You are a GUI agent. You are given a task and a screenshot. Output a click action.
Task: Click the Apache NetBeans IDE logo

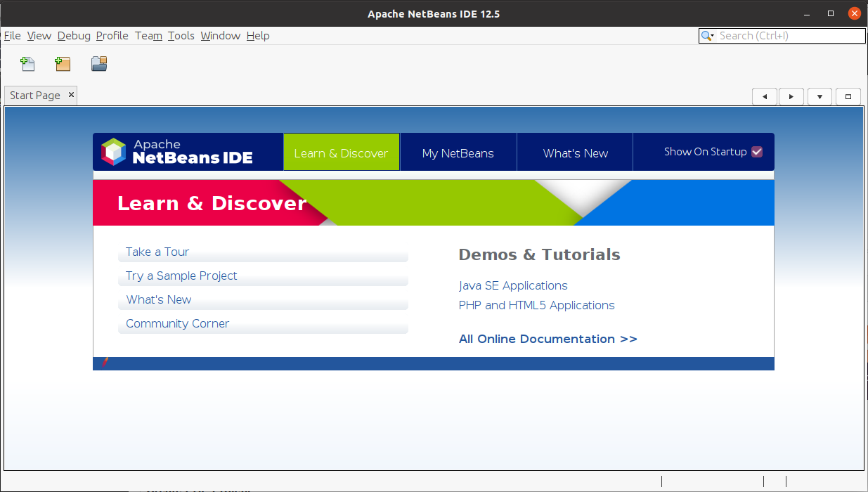pyautogui.click(x=176, y=152)
